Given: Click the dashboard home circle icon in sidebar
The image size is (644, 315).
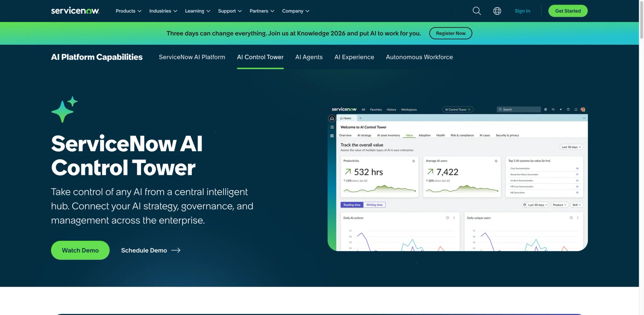Looking at the screenshot, I should [332, 118].
